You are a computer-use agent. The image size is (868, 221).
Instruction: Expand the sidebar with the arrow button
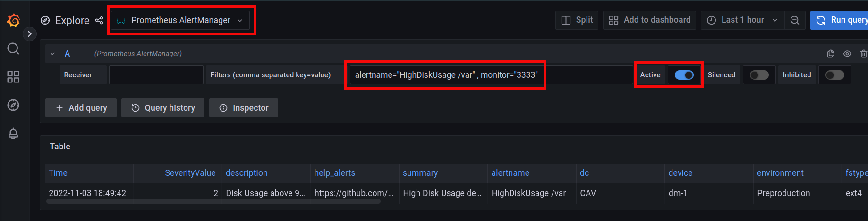coord(29,34)
